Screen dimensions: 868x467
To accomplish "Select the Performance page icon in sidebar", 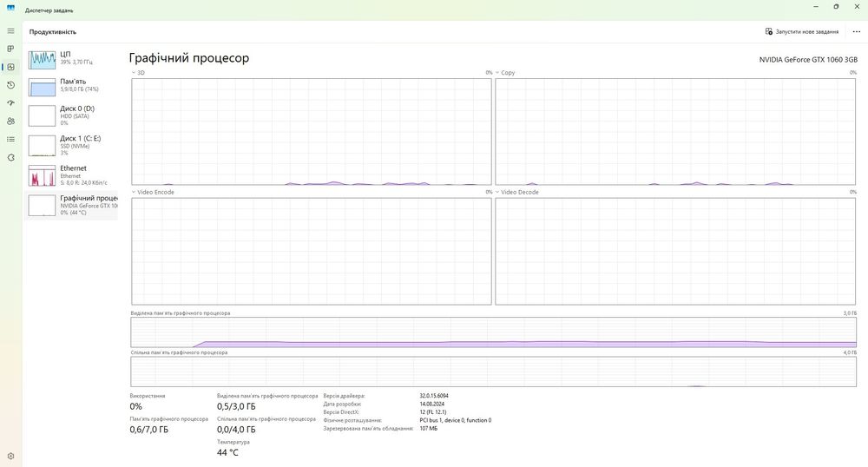I will [x=10, y=67].
